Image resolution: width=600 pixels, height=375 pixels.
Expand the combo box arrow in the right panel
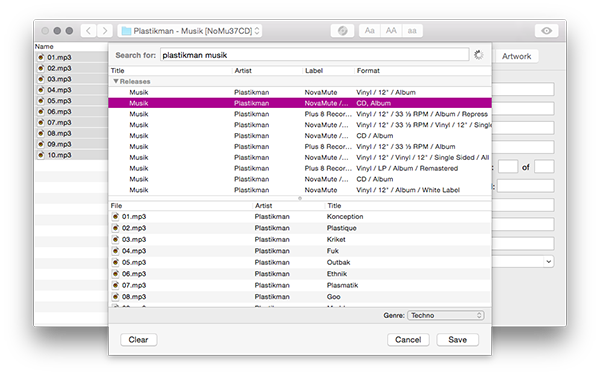tap(549, 262)
